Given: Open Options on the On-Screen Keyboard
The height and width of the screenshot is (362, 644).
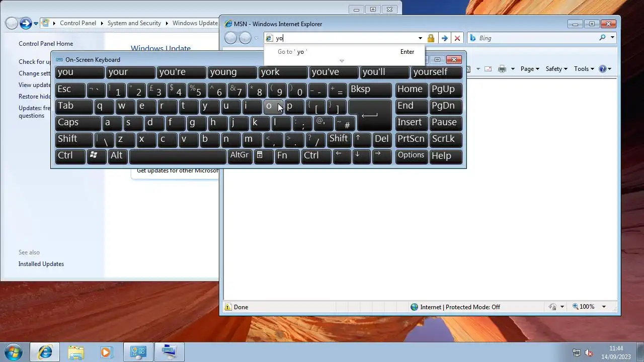Looking at the screenshot, I should point(412,156).
